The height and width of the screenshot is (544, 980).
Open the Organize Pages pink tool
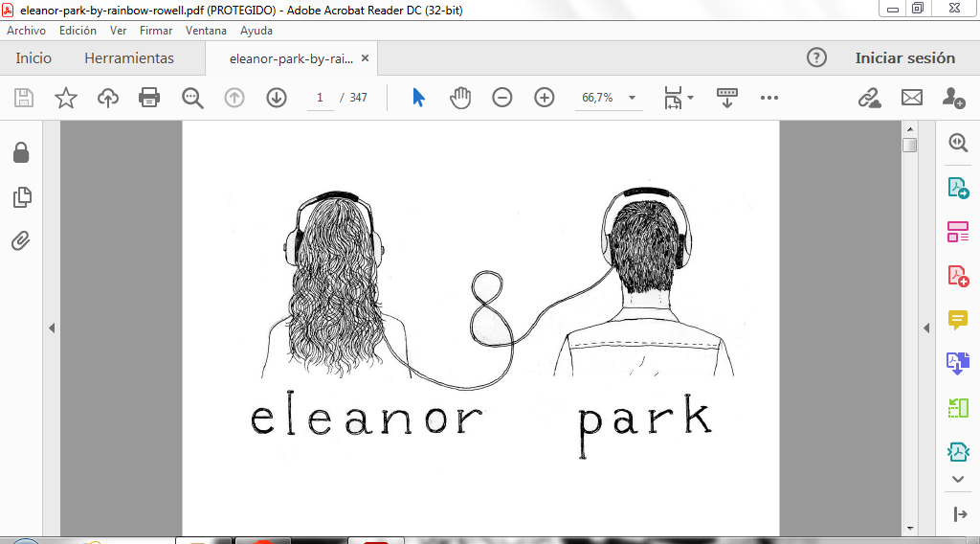[958, 232]
